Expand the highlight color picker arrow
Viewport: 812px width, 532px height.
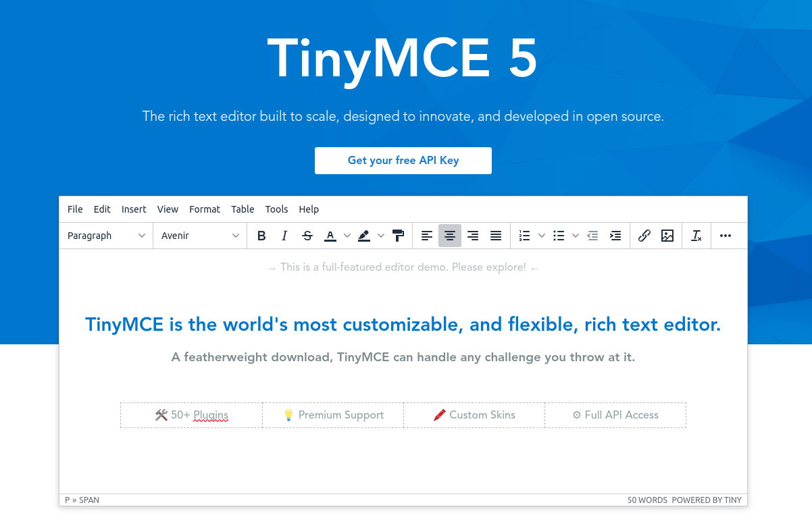coord(381,236)
